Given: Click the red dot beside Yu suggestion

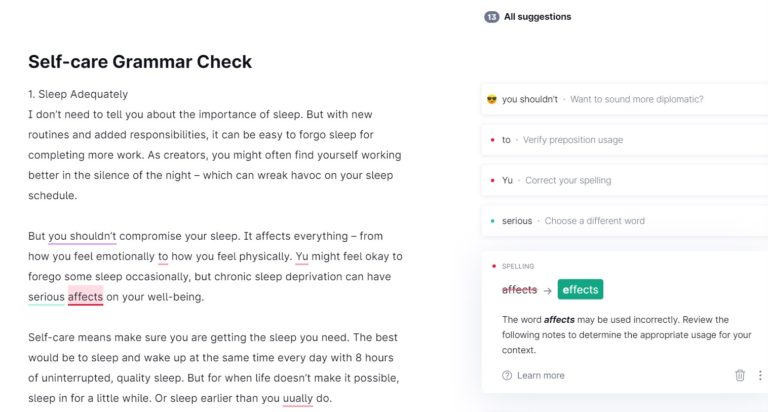Looking at the screenshot, I should click(x=493, y=180).
